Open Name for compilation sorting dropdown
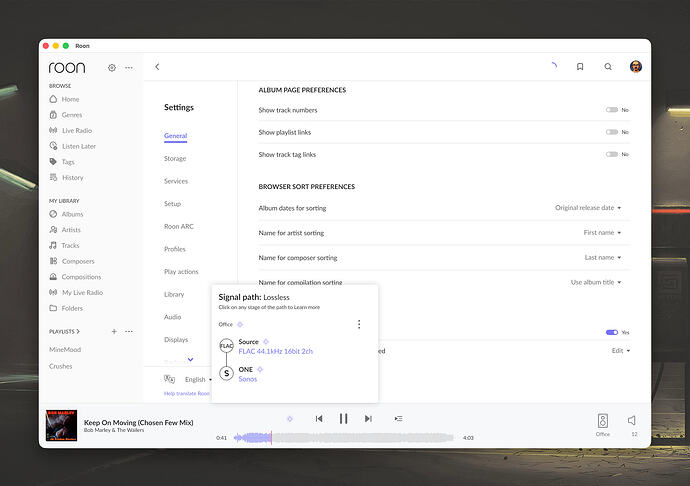 (x=596, y=282)
